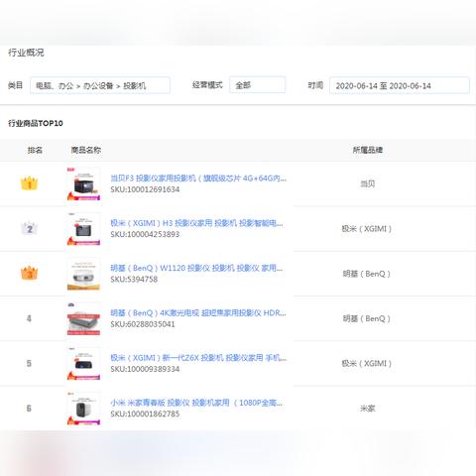Click the silver crown rank 2 icon
This screenshot has width=476, height=476.
29,228
